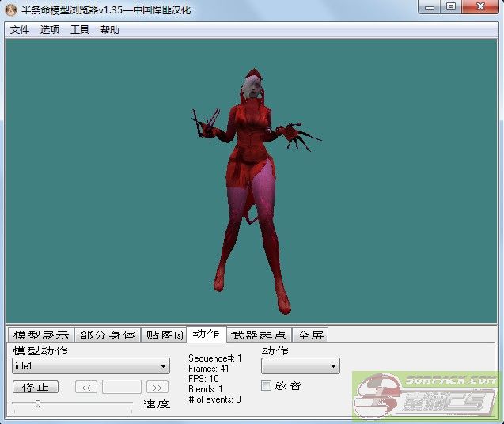Switch to the 武器起点 tab
Viewport: 504px width, 424px height.
[259, 335]
